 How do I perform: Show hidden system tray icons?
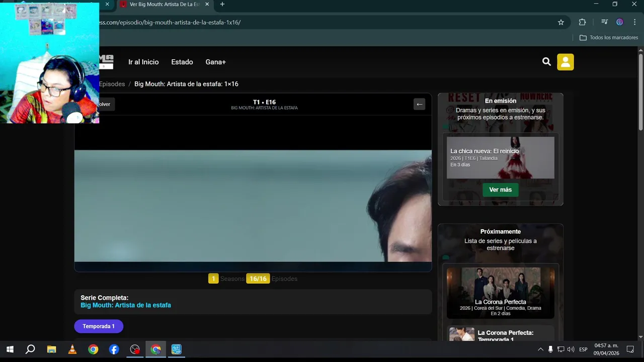(x=540, y=349)
